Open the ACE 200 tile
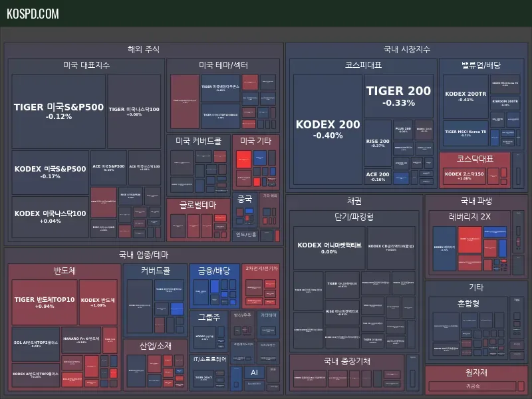 click(378, 176)
